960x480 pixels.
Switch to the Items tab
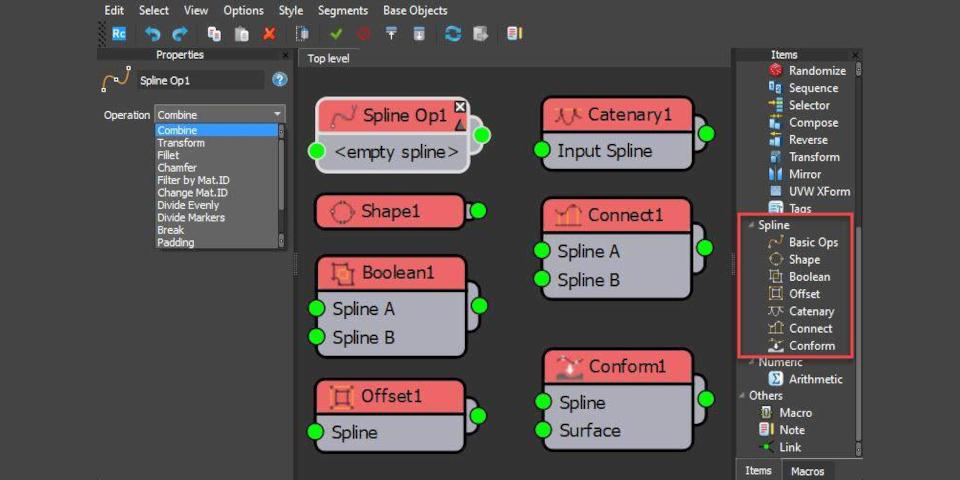click(x=758, y=470)
